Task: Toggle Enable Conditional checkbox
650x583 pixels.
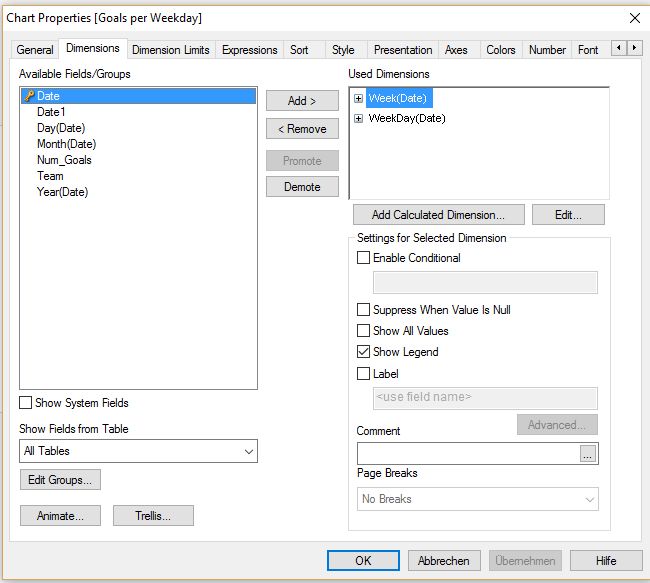Action: (x=364, y=258)
